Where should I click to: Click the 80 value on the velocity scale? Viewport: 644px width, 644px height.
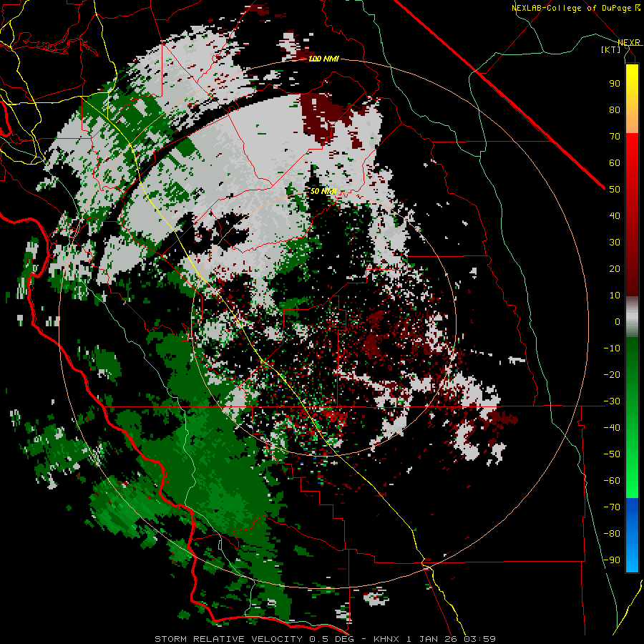click(615, 109)
